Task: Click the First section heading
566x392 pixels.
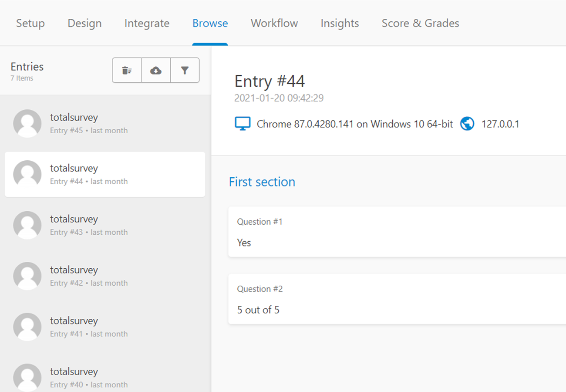Action: (262, 182)
